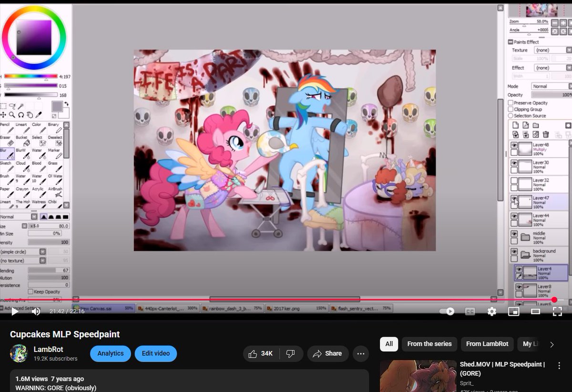Delete layer with the trash icon
Viewport: 572px width, 392px height.
coord(546,135)
